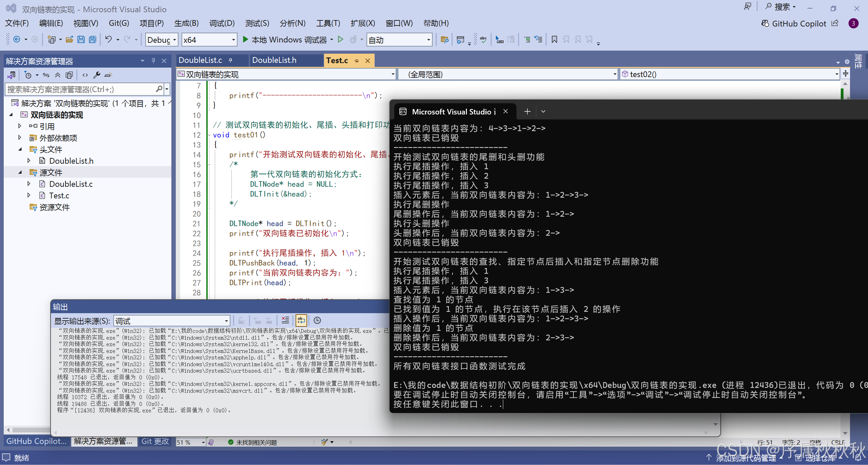The image size is (868, 465).
Task: Click the 本地 Windows 调试器 run button
Action: pyautogui.click(x=285, y=40)
